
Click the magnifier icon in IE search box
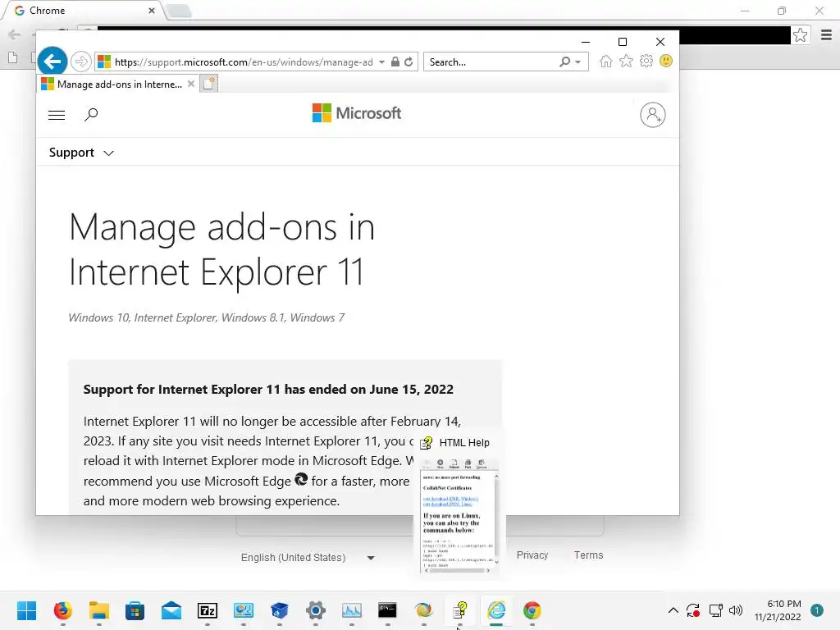pyautogui.click(x=564, y=62)
